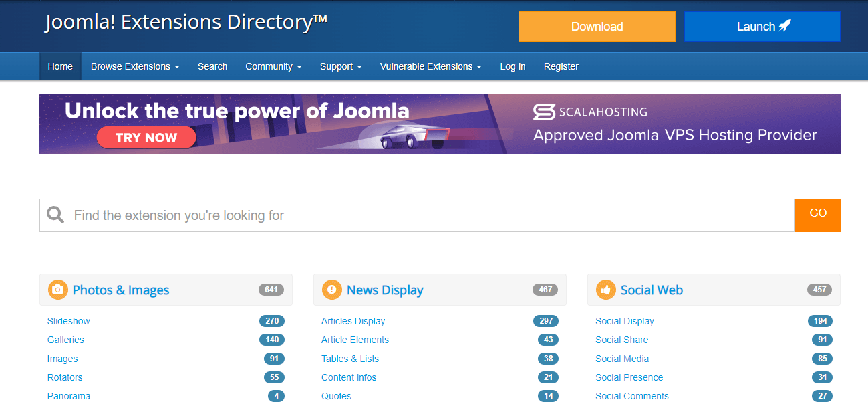Click the magnifying glass search icon

pos(56,215)
